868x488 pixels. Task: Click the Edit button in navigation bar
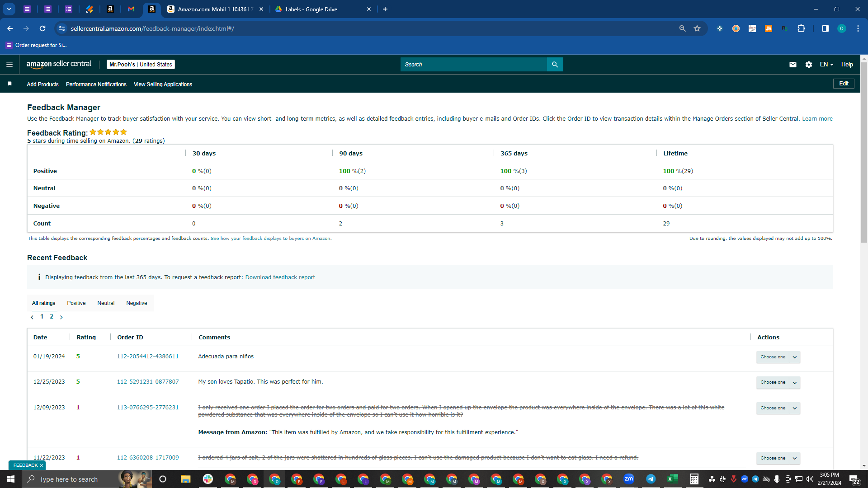point(844,84)
